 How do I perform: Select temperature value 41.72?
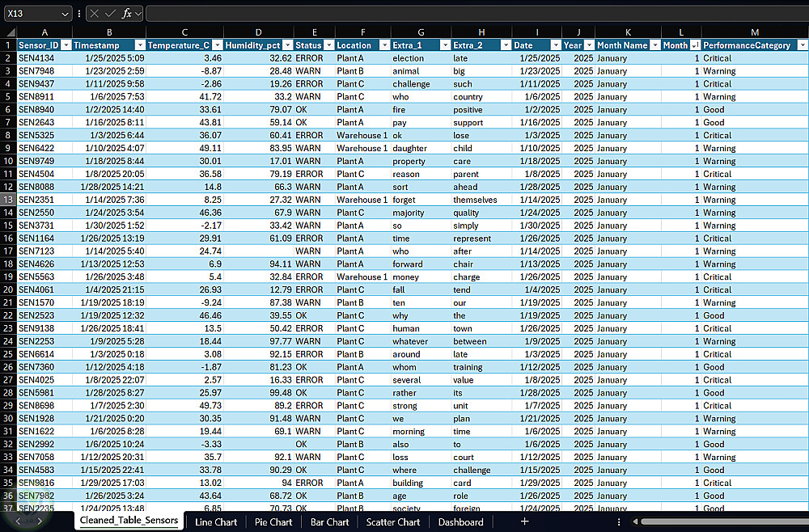pos(184,97)
